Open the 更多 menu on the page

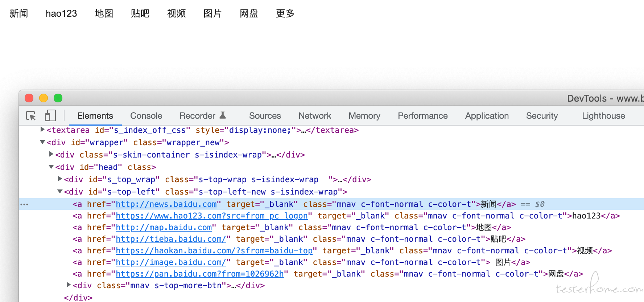pos(285,13)
